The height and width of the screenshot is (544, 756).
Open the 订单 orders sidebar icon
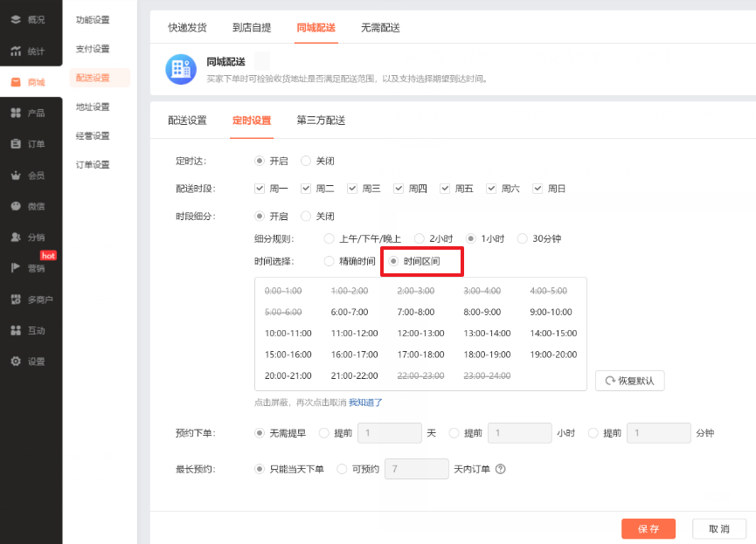tap(16, 143)
